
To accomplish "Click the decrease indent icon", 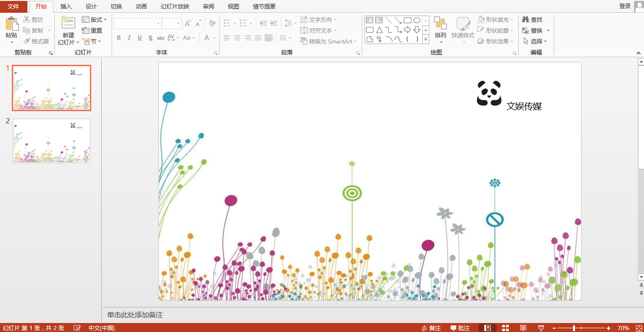I will pyautogui.click(x=263, y=23).
